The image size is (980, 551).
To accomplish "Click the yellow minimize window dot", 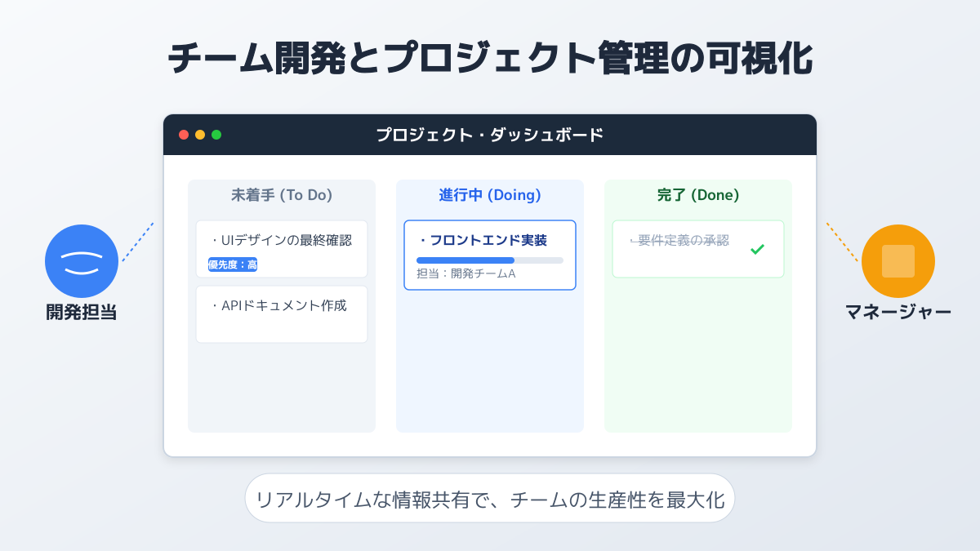I will [200, 135].
